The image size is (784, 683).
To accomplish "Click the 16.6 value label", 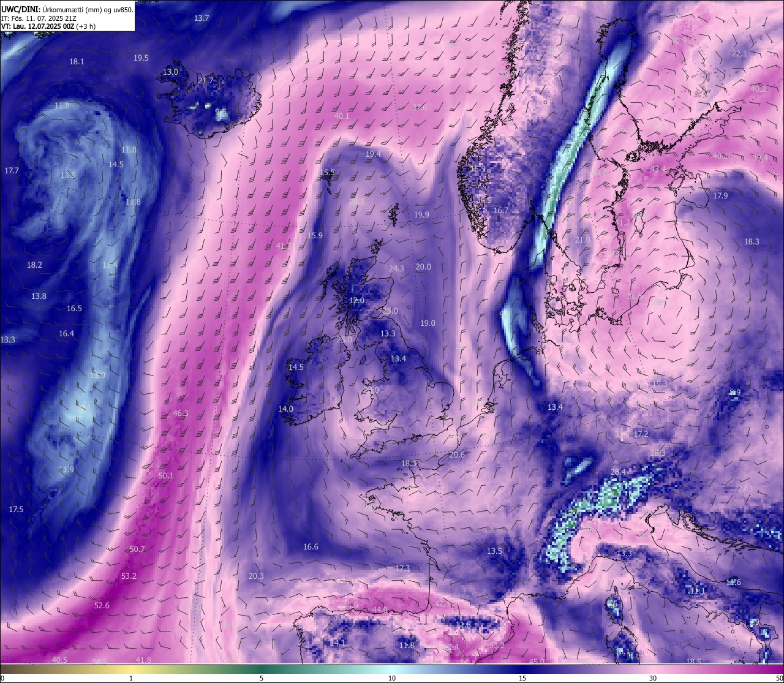I will coord(311,547).
